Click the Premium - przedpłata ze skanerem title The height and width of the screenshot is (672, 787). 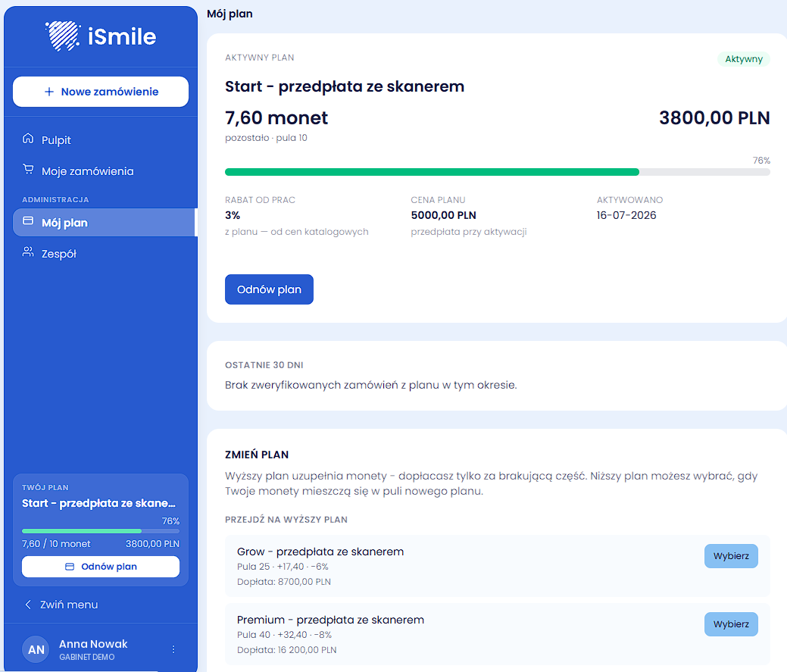[331, 620]
